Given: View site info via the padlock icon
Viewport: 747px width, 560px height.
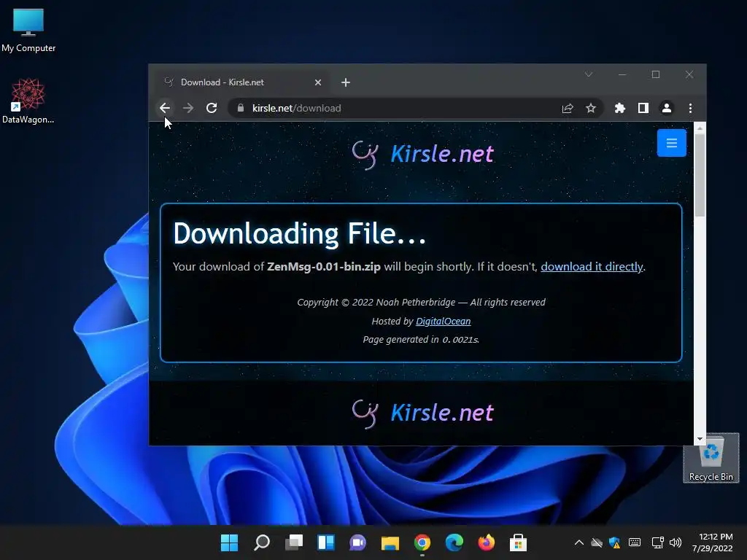Looking at the screenshot, I should pos(241,108).
